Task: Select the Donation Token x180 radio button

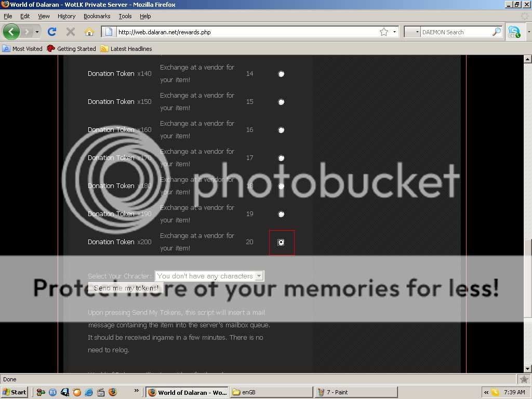Action: click(281, 186)
